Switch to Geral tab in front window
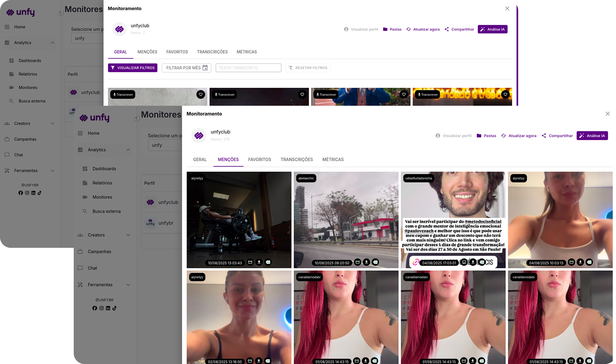The height and width of the screenshot is (364, 616). tap(200, 159)
